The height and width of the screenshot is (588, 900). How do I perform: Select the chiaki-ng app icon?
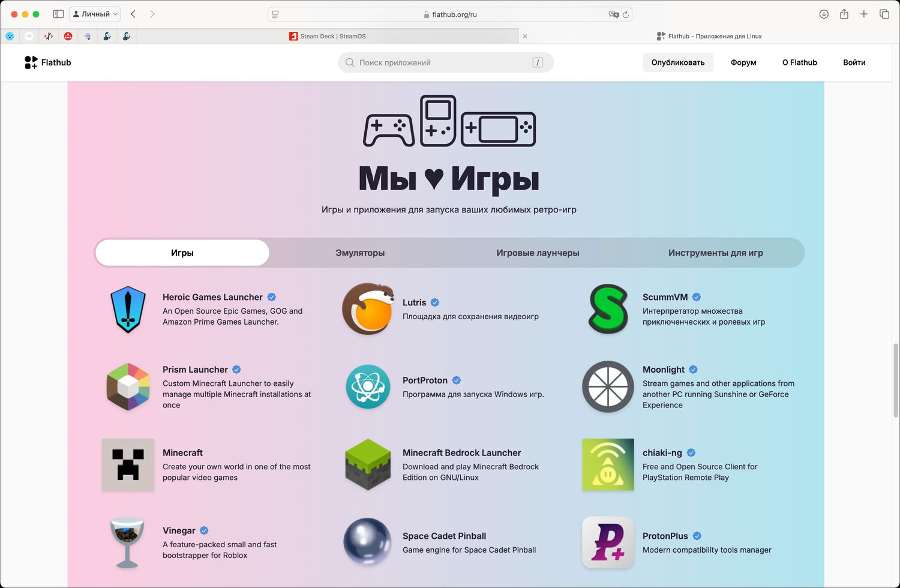coord(607,464)
